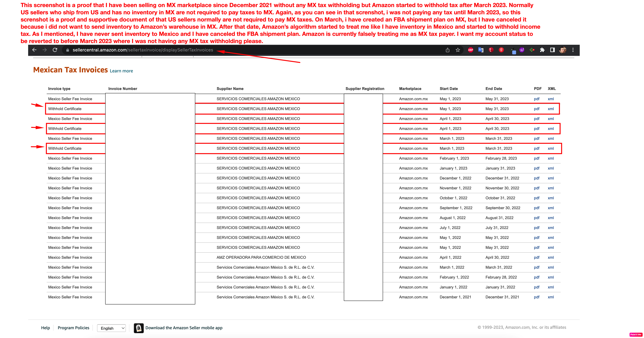The height and width of the screenshot is (338, 644).
Task: Open the Chrome profile avatar
Action: click(x=563, y=50)
